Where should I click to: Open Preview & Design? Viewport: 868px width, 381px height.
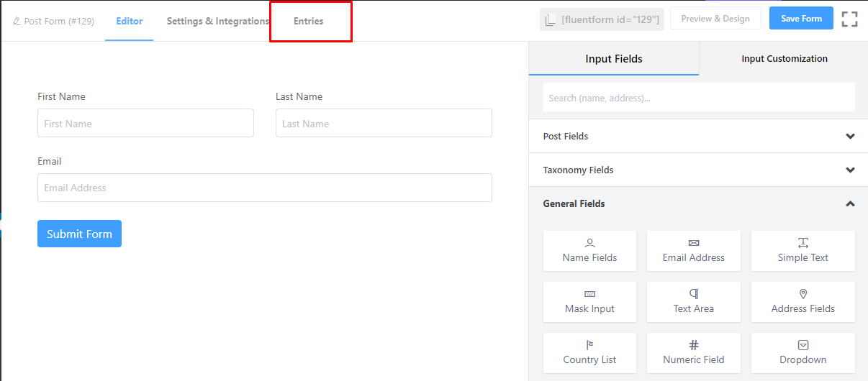(715, 19)
